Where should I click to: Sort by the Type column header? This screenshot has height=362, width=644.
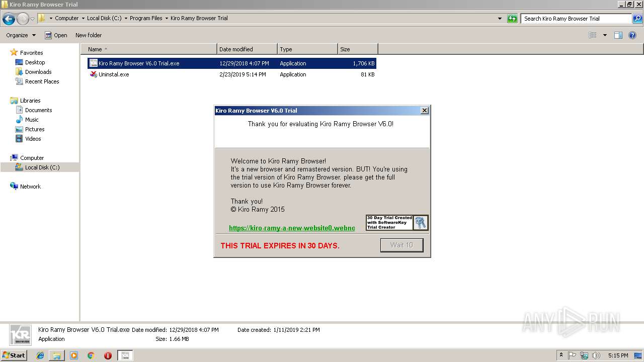click(x=307, y=49)
